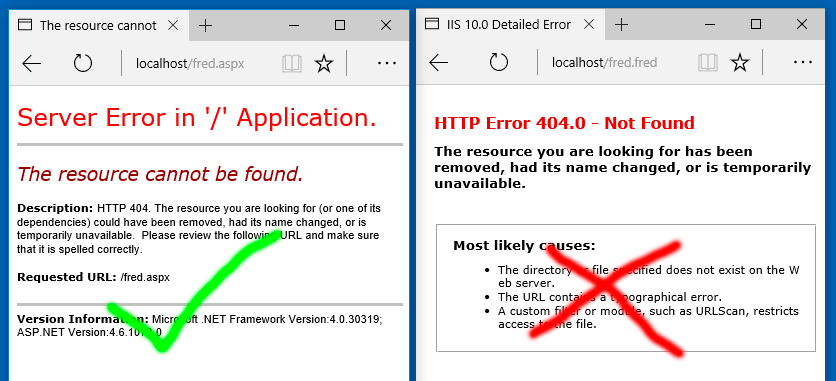The width and height of the screenshot is (836, 381).
Task: Maximize the IIS error browser window
Action: point(755,25)
